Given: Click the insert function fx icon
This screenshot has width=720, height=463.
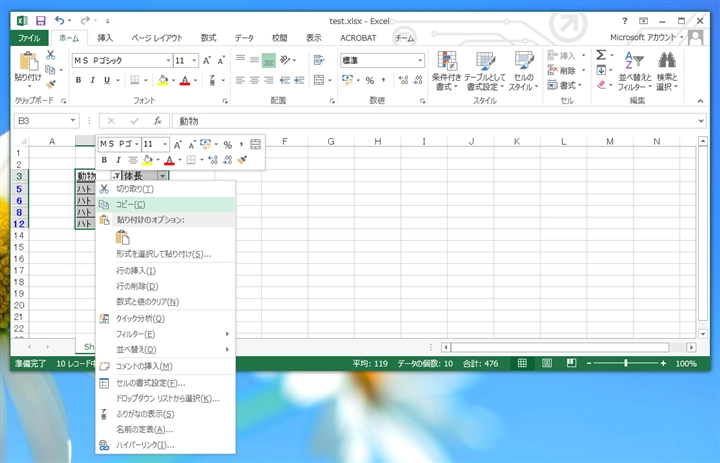Looking at the screenshot, I should (x=158, y=121).
